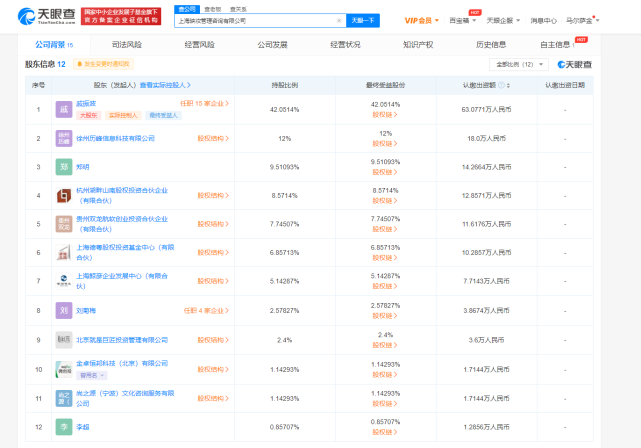This screenshot has width=641, height=448.
Task: Open the 全部比例 (12) filter dropdown
Action: tap(519, 65)
